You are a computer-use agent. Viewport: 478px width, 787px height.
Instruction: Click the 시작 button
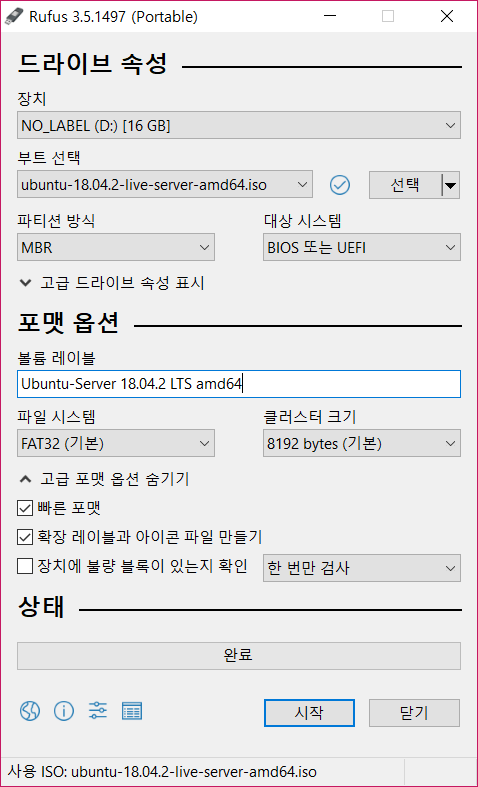(x=309, y=713)
